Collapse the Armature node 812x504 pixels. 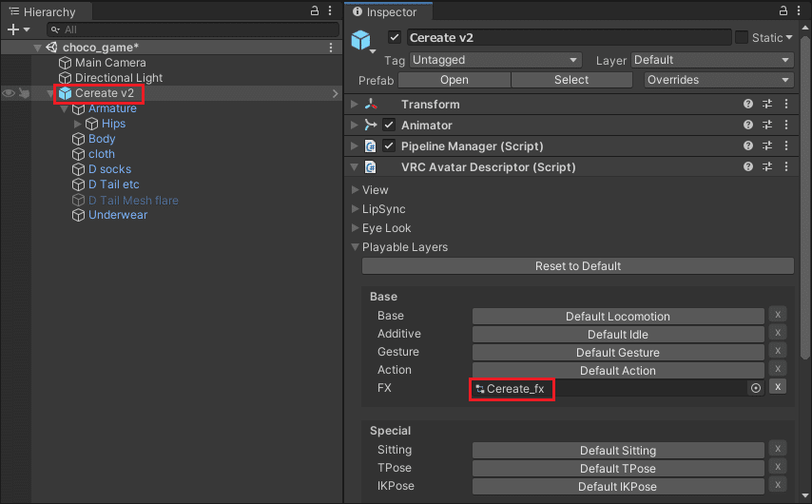click(x=65, y=108)
